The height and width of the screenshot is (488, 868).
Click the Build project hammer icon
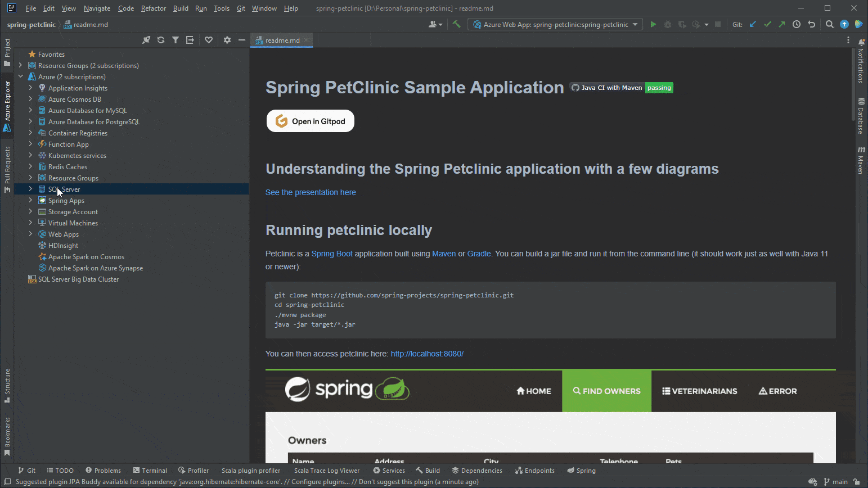point(457,24)
